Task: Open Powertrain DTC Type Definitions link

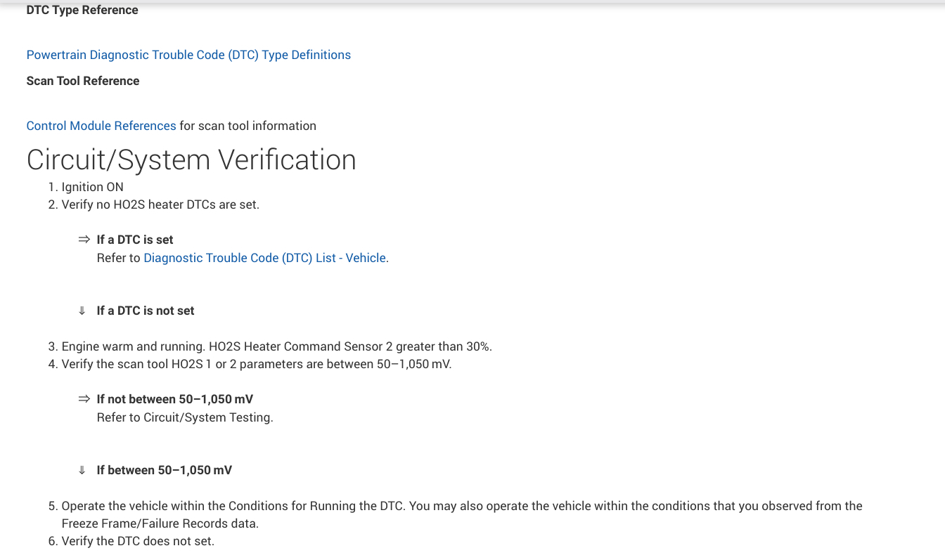Action: click(x=188, y=55)
